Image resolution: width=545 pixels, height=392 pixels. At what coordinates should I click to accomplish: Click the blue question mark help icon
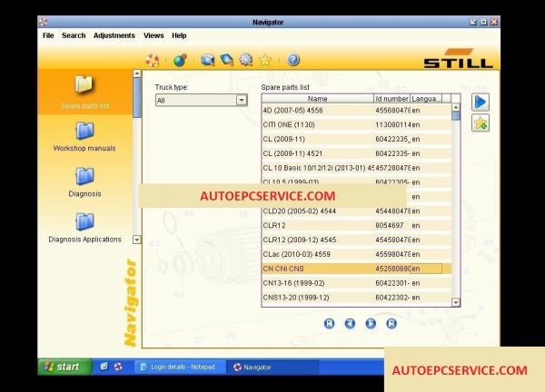click(x=293, y=60)
